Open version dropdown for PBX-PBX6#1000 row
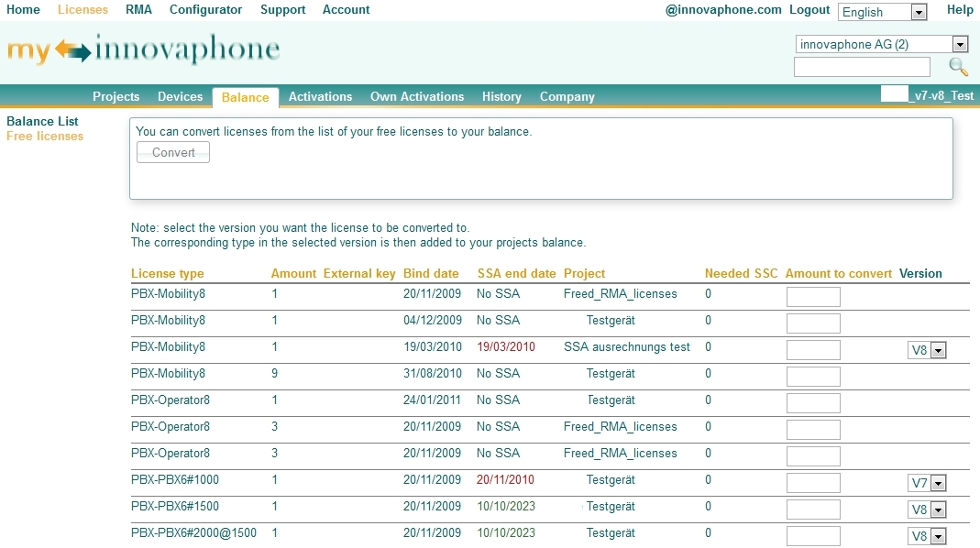Viewport: 980px width, 548px height. [x=927, y=483]
